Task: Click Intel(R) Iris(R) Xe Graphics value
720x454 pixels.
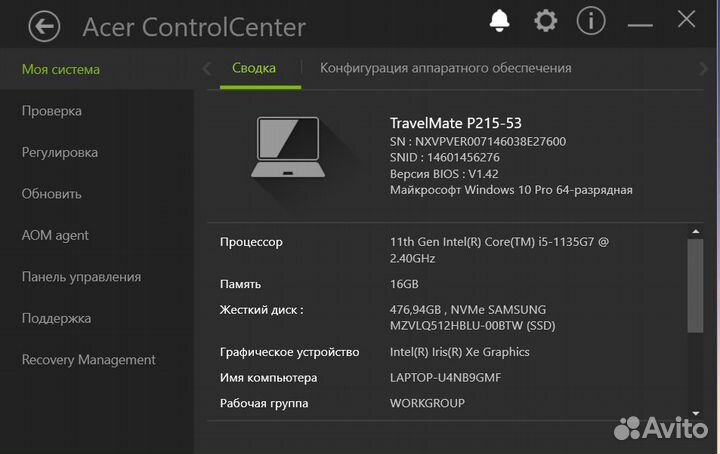Action: 460,352
